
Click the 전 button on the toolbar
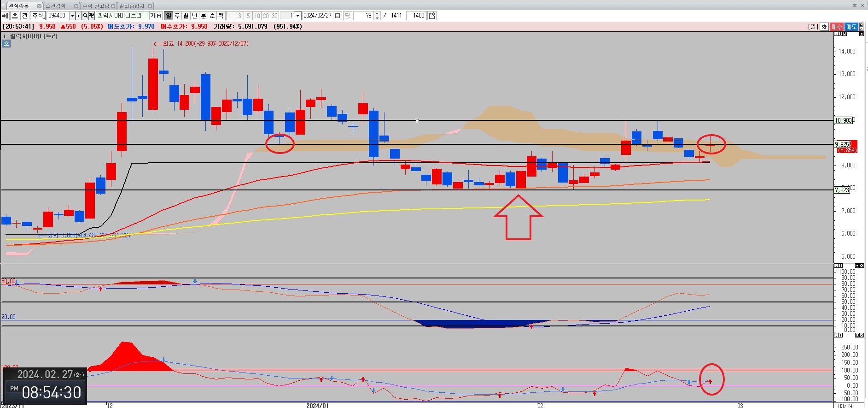click(24, 16)
